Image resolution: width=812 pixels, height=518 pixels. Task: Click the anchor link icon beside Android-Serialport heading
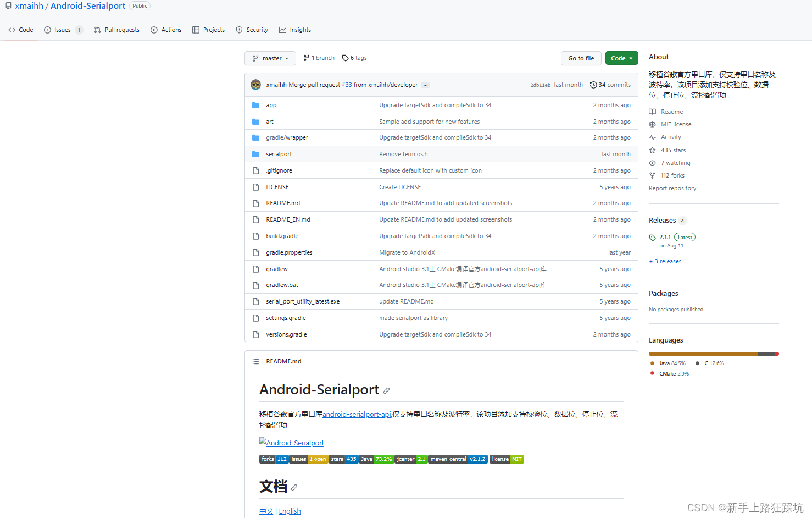386,390
